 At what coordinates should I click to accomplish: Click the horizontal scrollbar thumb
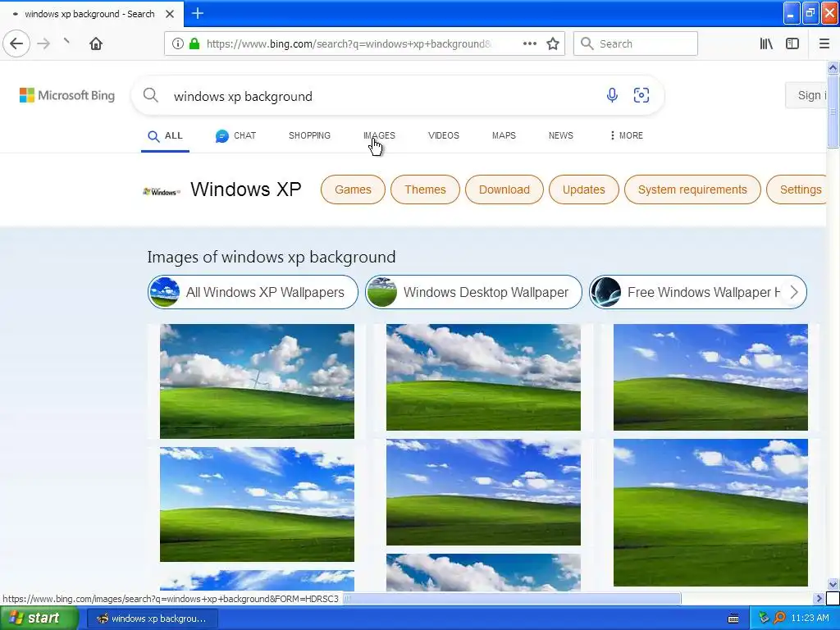(x=513, y=598)
